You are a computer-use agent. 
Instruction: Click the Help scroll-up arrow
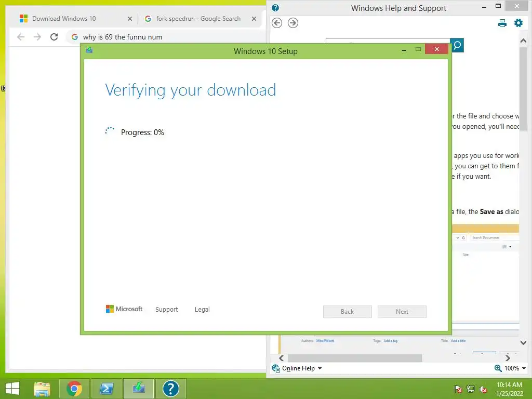523,41
